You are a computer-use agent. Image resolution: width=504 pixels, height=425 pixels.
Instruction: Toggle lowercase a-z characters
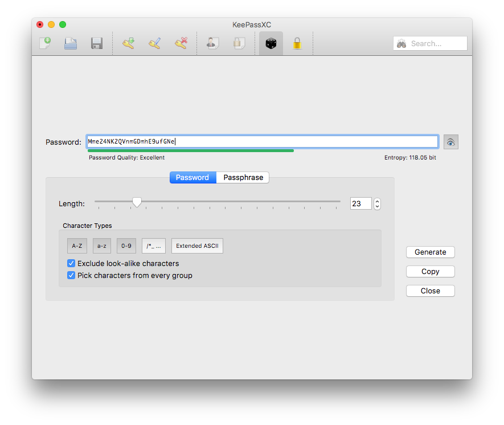(102, 246)
